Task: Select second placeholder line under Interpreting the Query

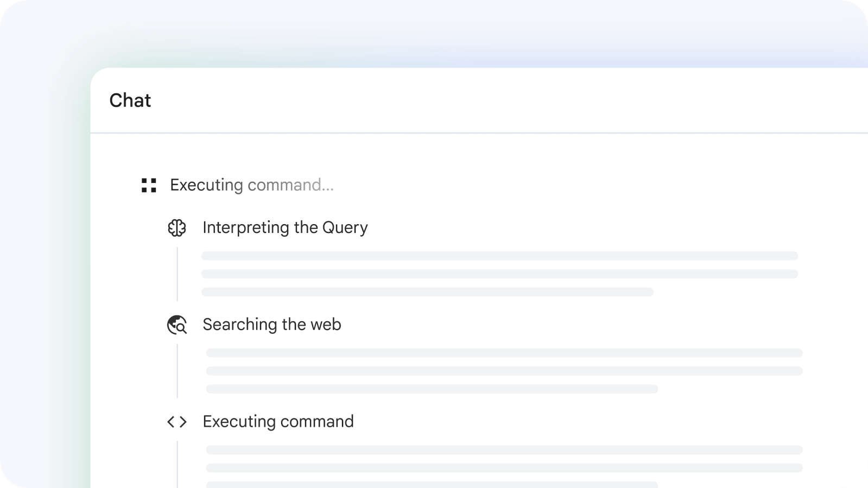Action: tap(499, 274)
